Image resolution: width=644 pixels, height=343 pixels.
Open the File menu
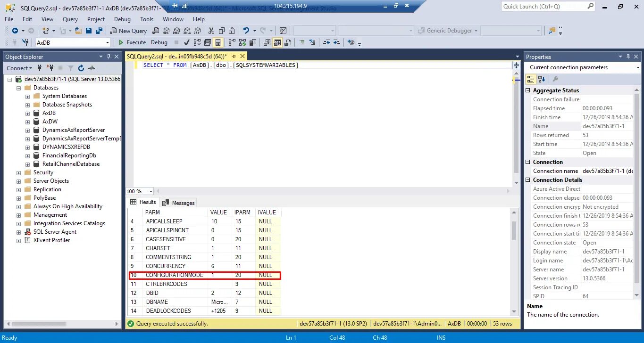tap(9, 19)
